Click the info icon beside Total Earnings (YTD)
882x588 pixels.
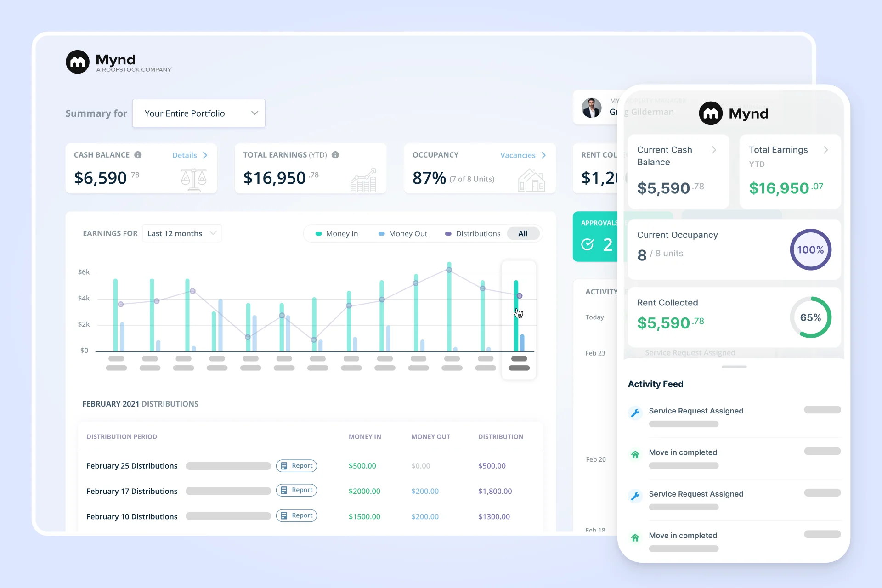(335, 155)
